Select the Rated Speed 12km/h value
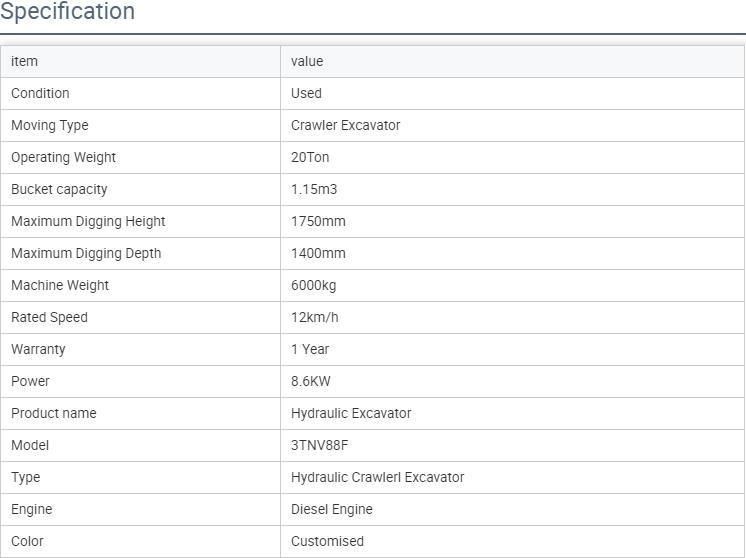 (x=314, y=317)
